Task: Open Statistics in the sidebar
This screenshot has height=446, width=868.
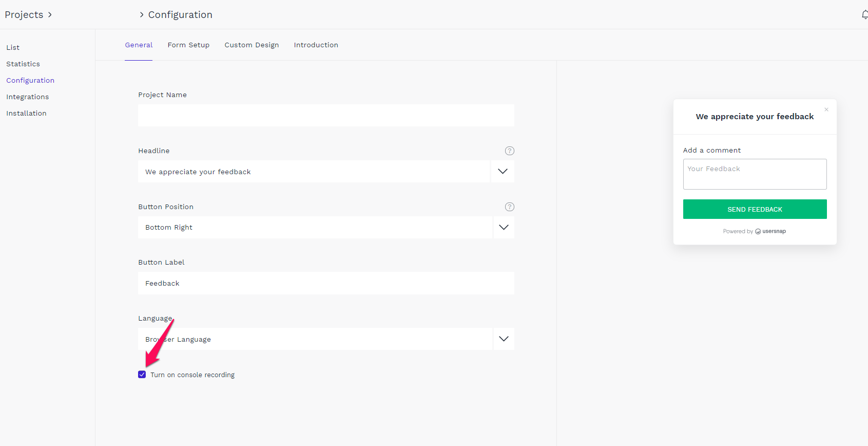Action: click(x=23, y=64)
